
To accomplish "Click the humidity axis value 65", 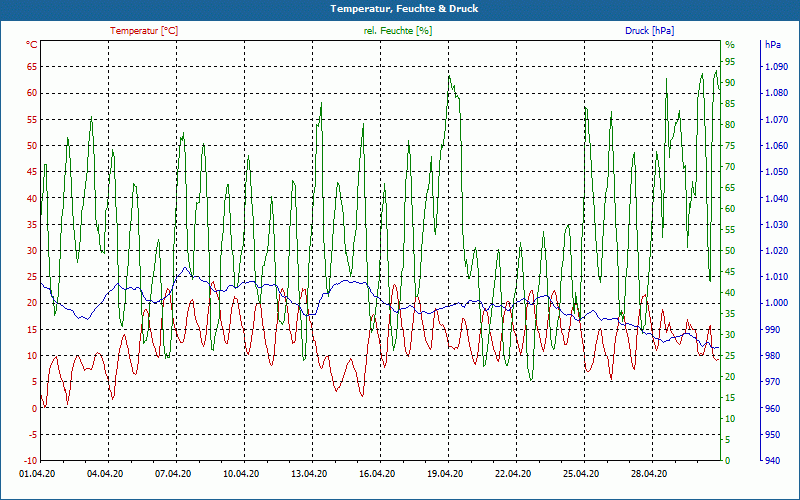I will pos(730,188).
